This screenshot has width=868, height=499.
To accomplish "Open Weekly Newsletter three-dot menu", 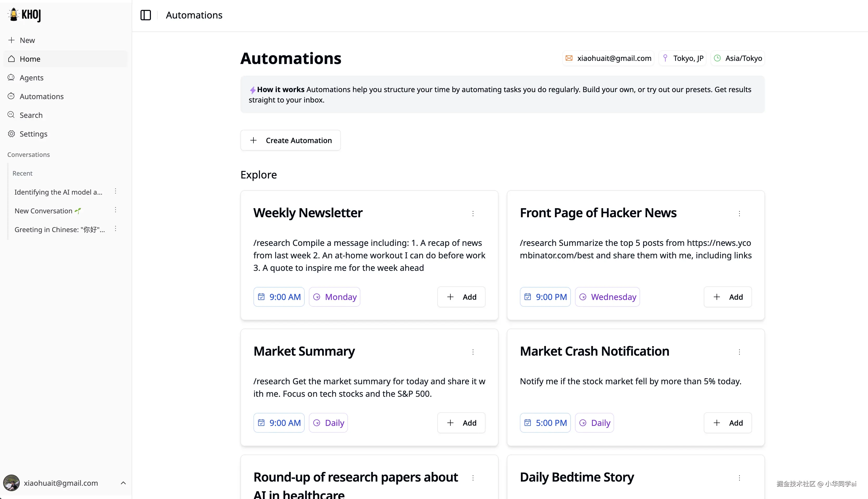I will coord(473,214).
